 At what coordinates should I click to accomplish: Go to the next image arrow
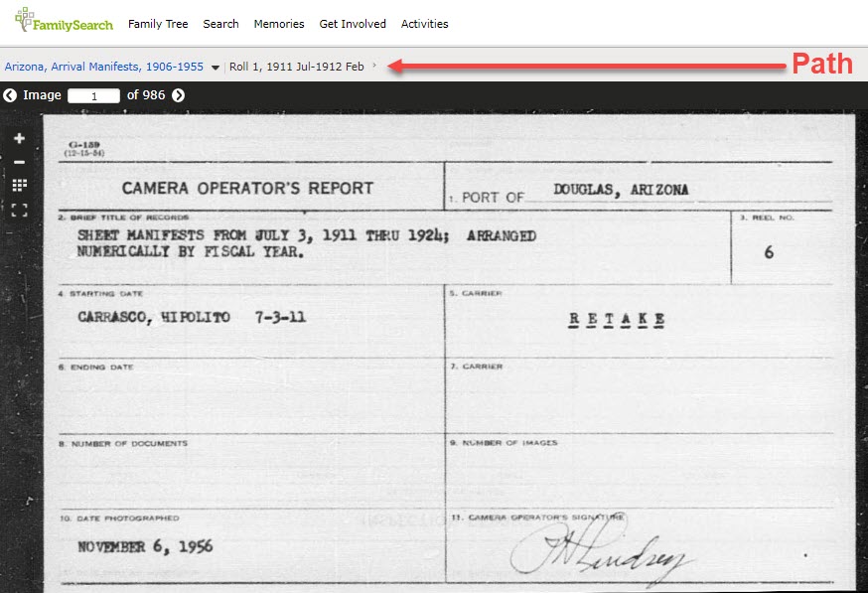pos(178,95)
